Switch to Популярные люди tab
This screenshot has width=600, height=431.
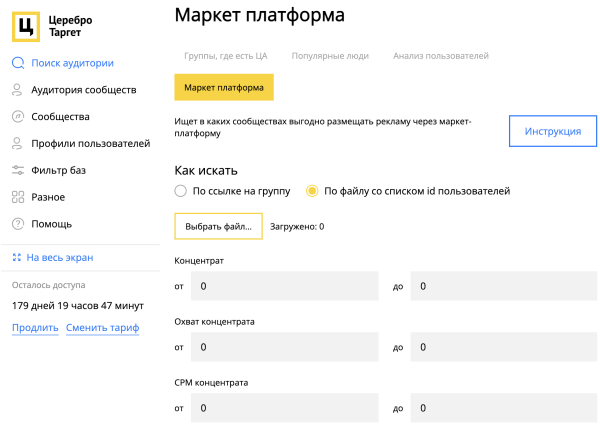coord(330,56)
